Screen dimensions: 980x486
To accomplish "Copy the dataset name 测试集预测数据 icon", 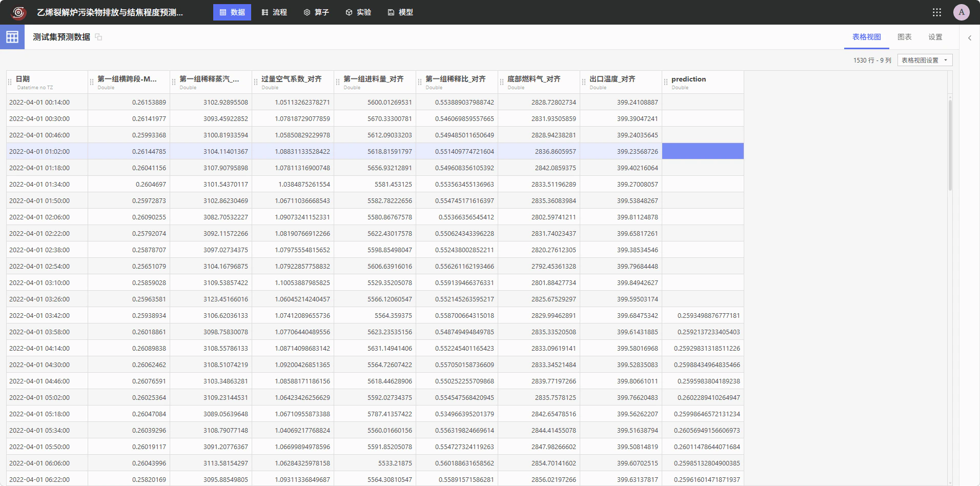I will point(99,37).
